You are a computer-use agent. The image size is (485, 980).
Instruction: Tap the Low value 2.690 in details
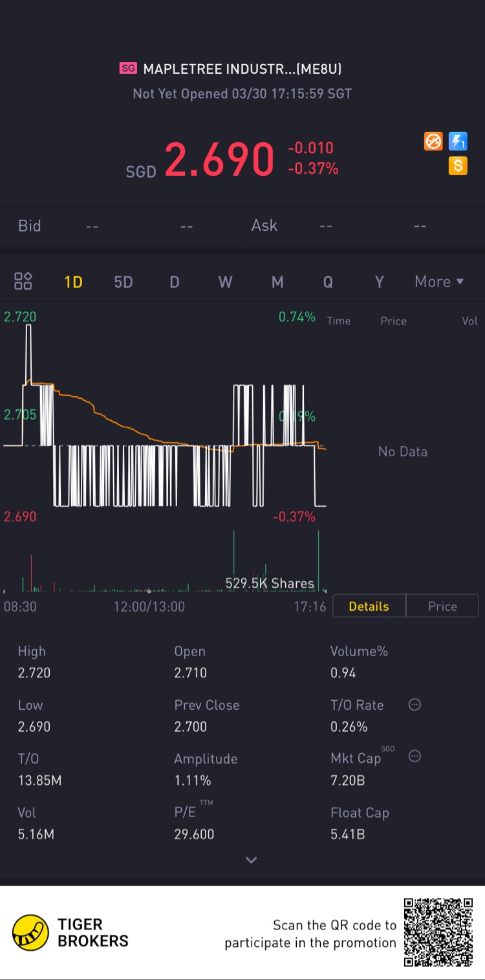34,727
